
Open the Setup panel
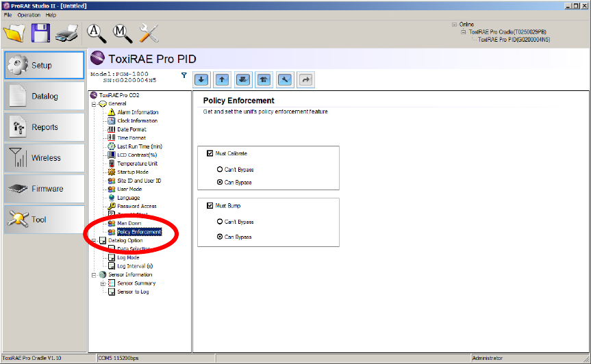click(44, 65)
